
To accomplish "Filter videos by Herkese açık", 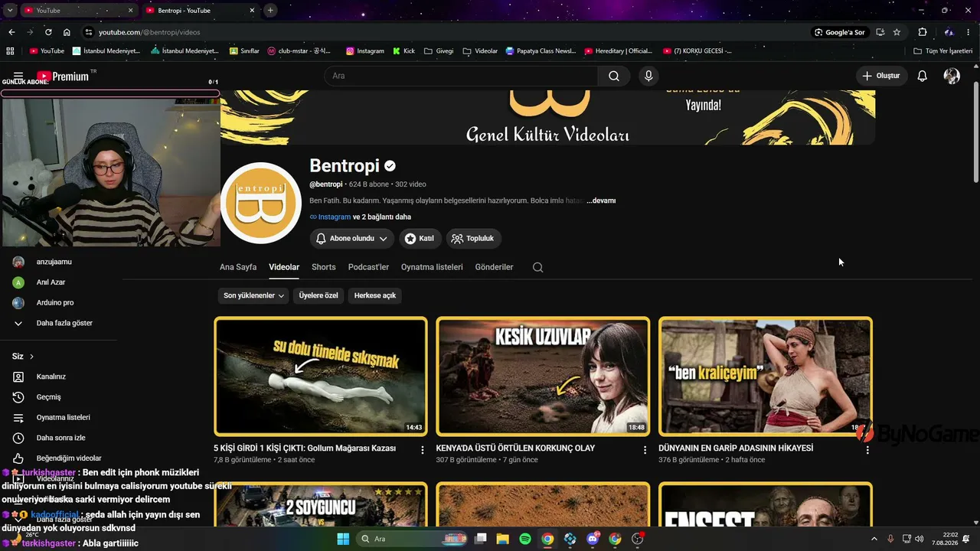I will pyautogui.click(x=375, y=295).
